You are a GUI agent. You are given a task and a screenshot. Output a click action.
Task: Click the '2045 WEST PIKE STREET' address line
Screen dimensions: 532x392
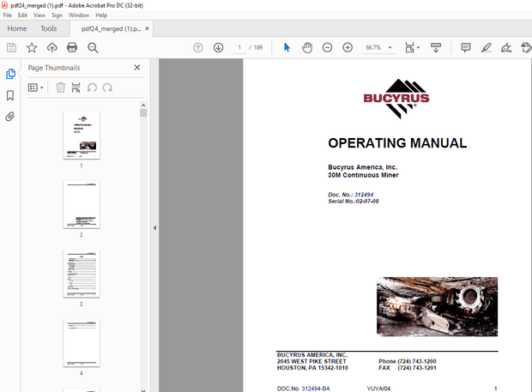click(x=311, y=361)
